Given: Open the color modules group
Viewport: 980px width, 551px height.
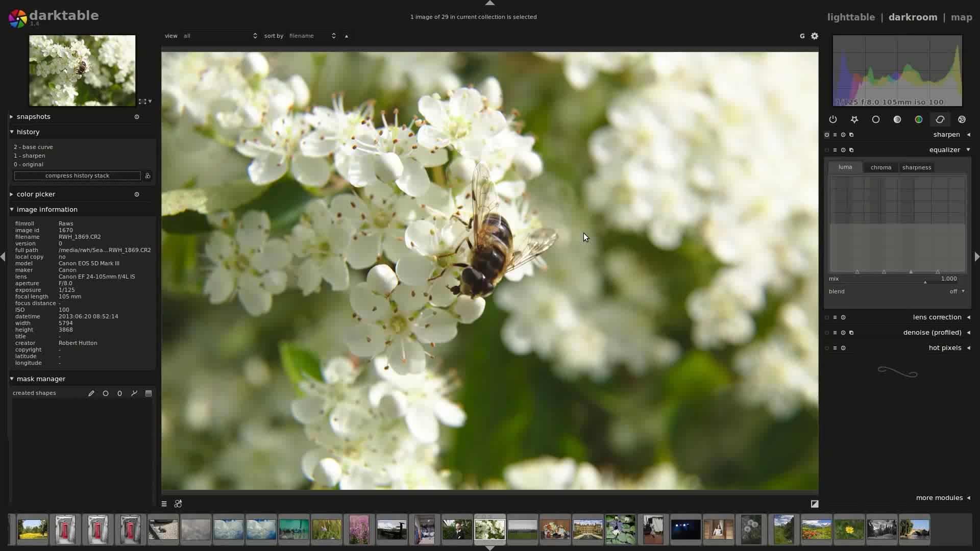Looking at the screenshot, I should [918, 119].
